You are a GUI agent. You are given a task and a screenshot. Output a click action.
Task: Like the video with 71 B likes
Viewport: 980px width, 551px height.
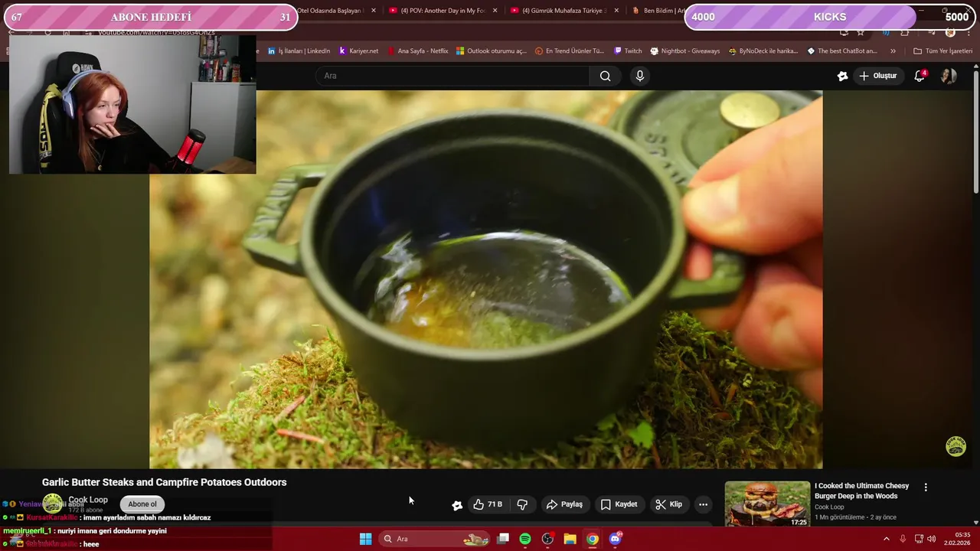(487, 504)
